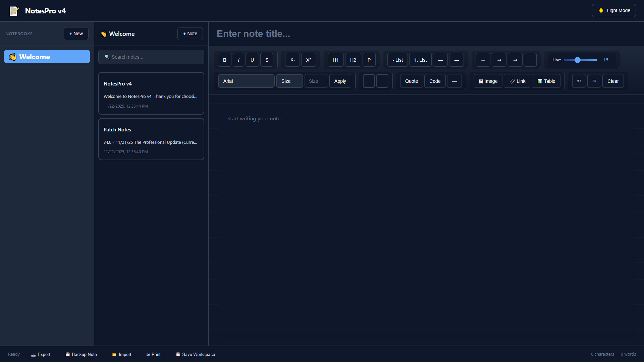
Task: Undo the last action
Action: pos(579,81)
